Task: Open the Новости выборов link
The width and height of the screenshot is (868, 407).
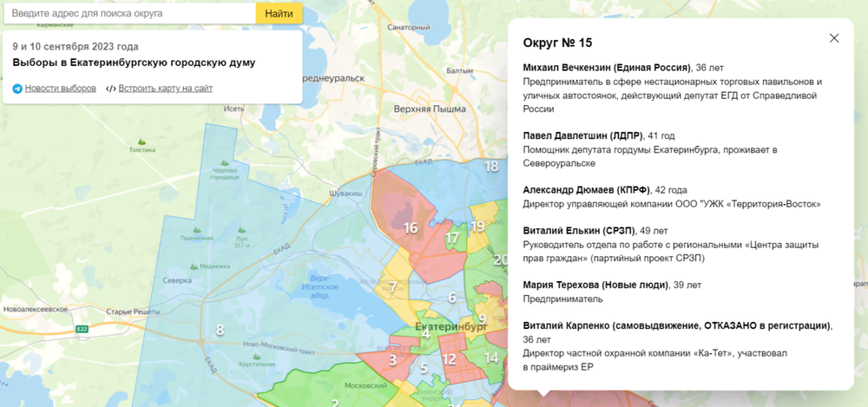Action: tap(61, 89)
